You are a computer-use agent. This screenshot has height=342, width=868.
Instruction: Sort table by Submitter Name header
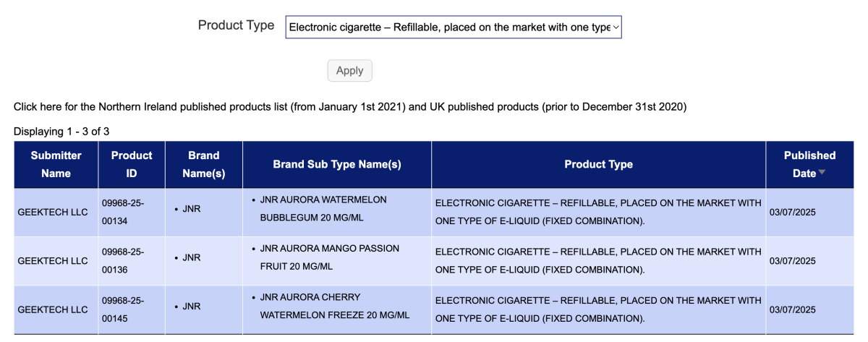(56, 164)
